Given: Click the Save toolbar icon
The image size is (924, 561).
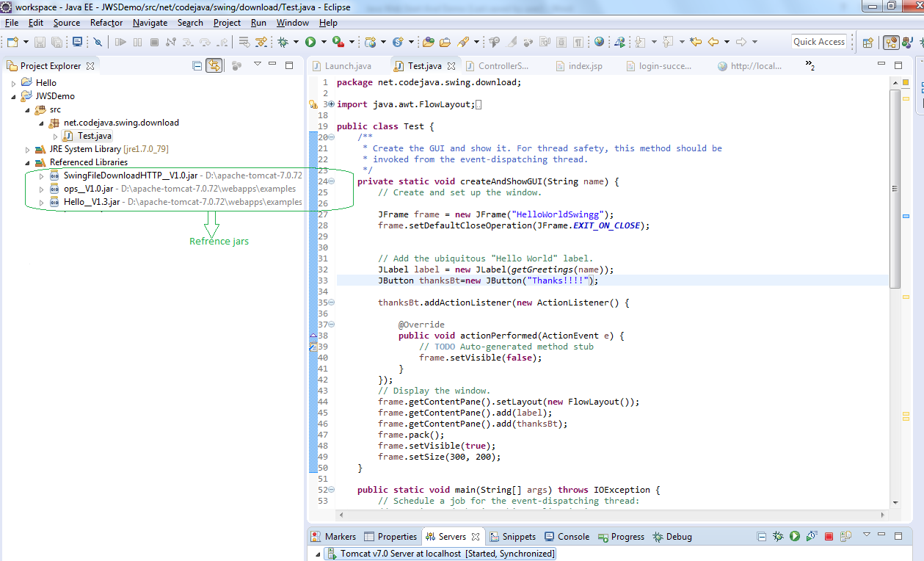Looking at the screenshot, I should tap(40, 42).
